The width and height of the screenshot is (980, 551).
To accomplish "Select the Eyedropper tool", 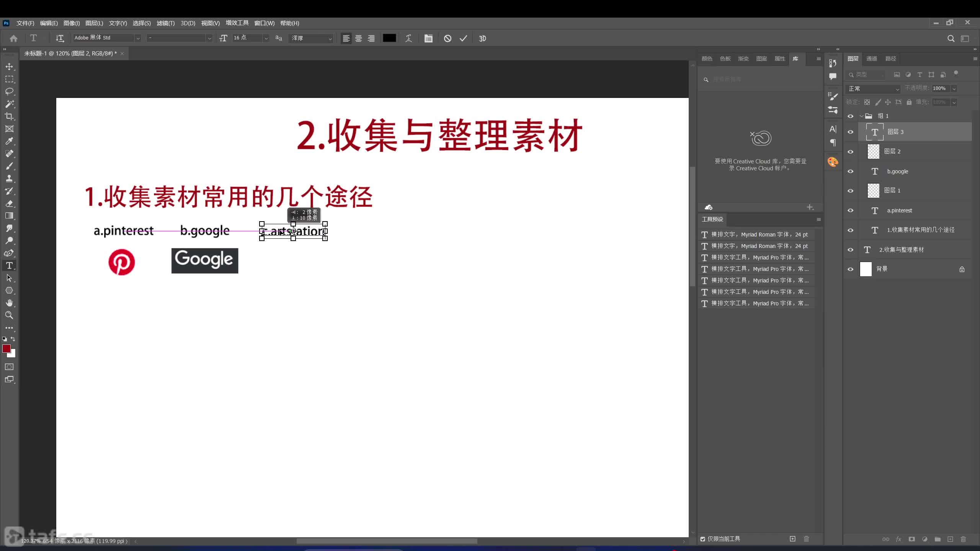I will coord(9,141).
